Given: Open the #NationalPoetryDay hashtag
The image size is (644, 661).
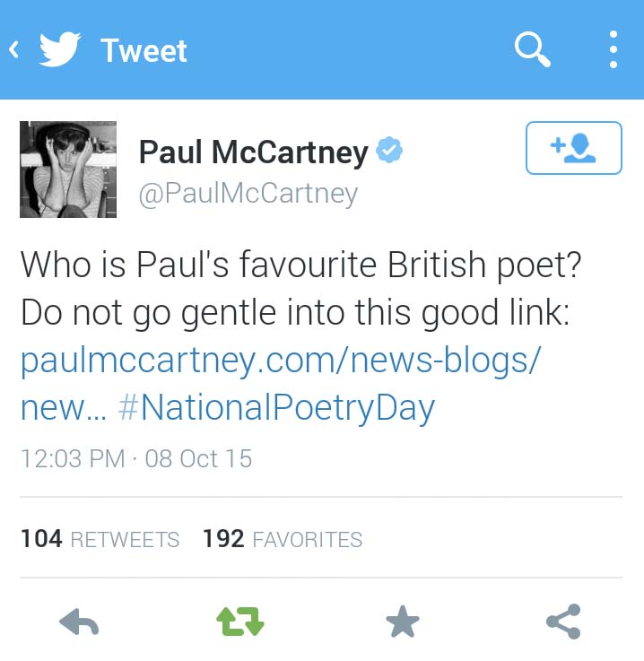Looking at the screenshot, I should click(276, 408).
